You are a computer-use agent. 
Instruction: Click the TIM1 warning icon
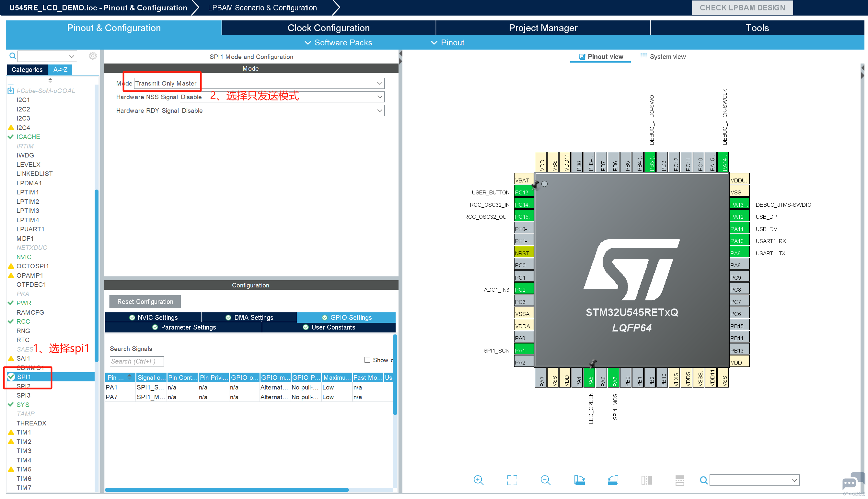(11, 432)
